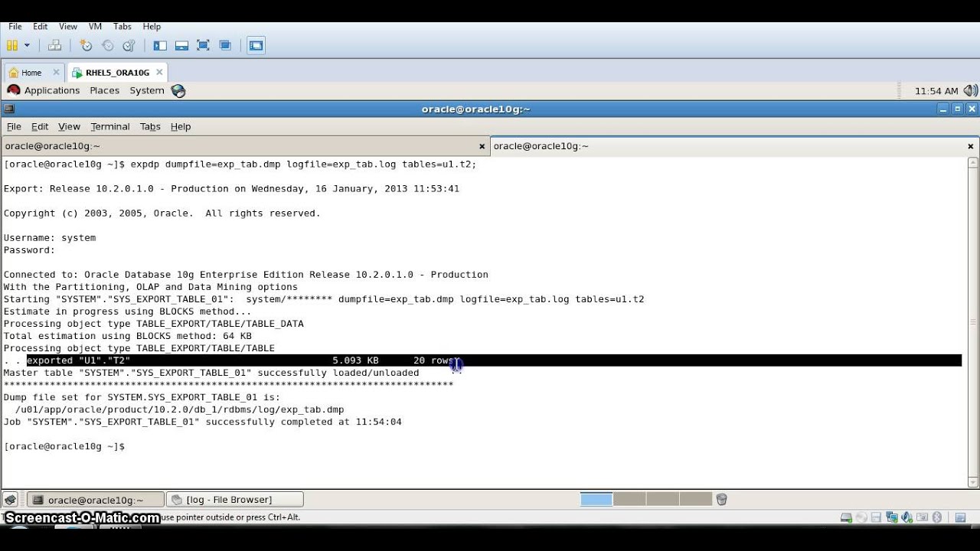
Task: Click the terminal scrollbar down arrow
Action: pyautogui.click(x=972, y=481)
